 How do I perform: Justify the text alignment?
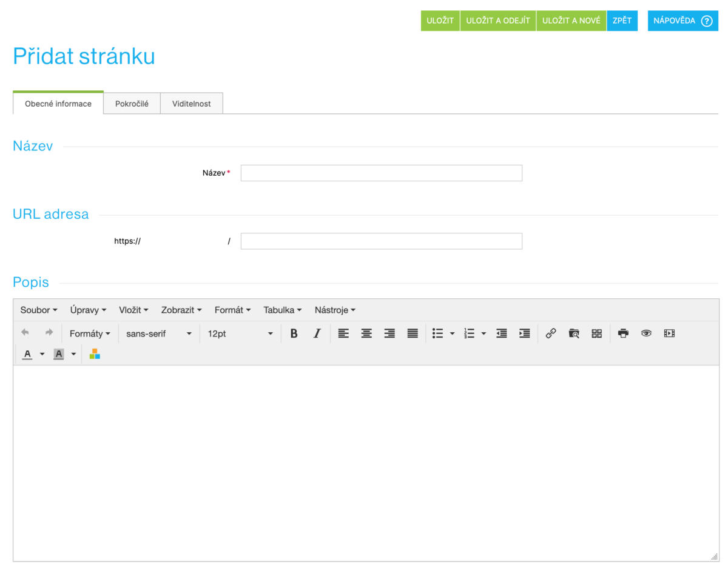click(x=413, y=333)
